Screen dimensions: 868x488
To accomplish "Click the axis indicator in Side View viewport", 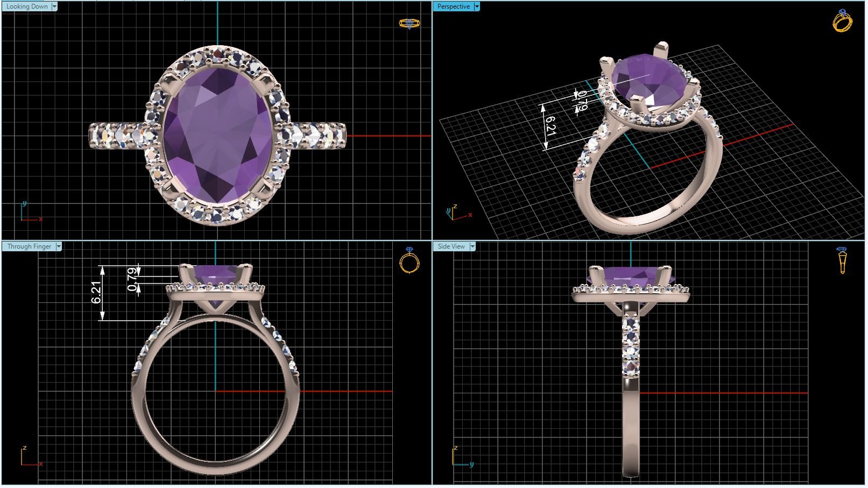I will click(461, 457).
